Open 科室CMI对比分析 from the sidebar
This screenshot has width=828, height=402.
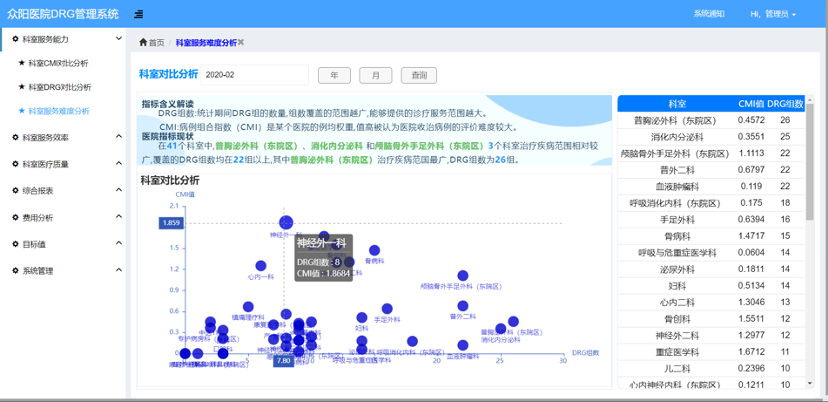coord(58,63)
